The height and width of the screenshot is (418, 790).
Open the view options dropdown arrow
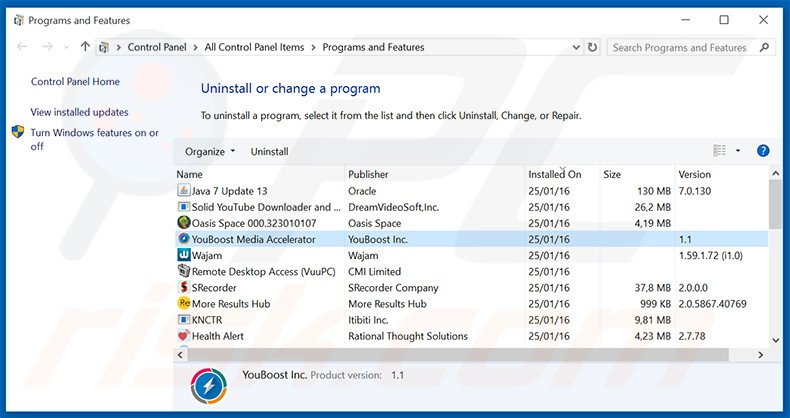coord(738,151)
